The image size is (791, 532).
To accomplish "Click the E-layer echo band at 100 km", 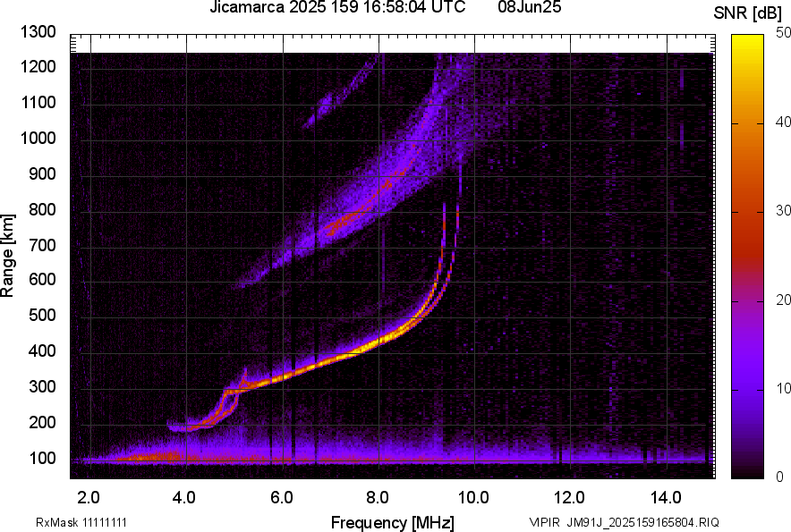I will click(393, 460).
